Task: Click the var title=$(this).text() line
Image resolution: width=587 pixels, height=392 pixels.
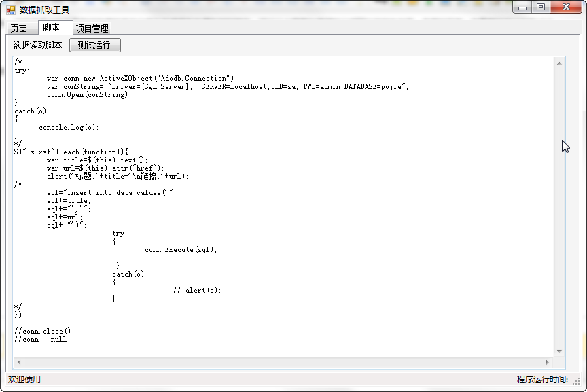Action: 97,160
